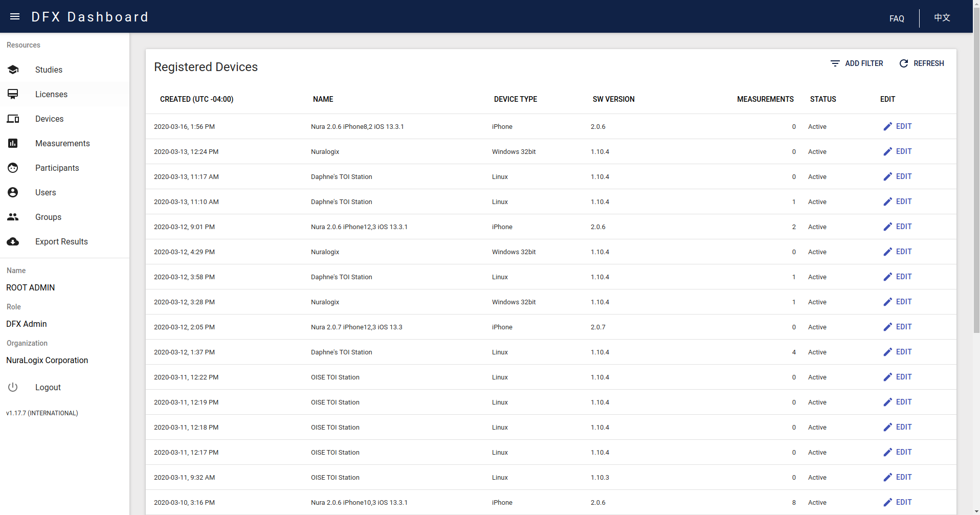The width and height of the screenshot is (980, 515).
Task: Sort by CREATED (UTC -04:00) column header
Action: pos(196,99)
